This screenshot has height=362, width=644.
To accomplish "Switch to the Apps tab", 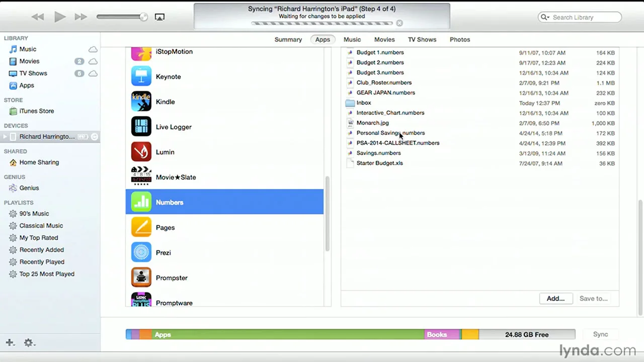I will coord(323,40).
